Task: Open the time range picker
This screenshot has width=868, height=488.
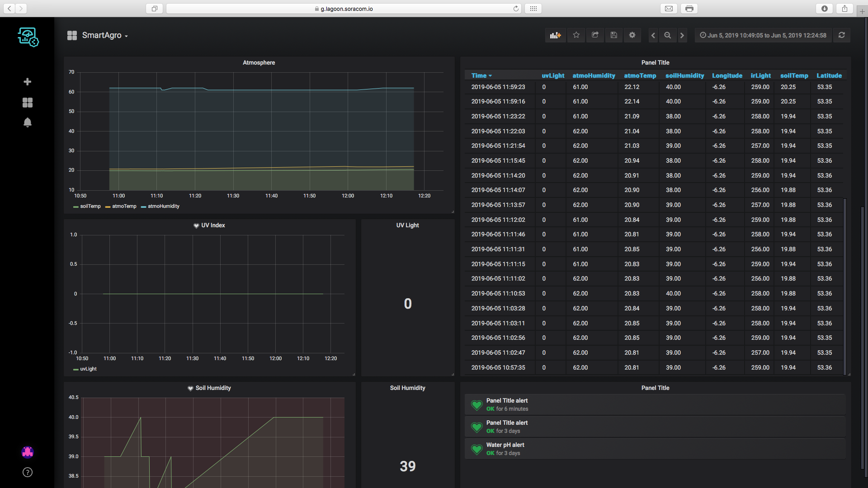Action: tap(763, 35)
